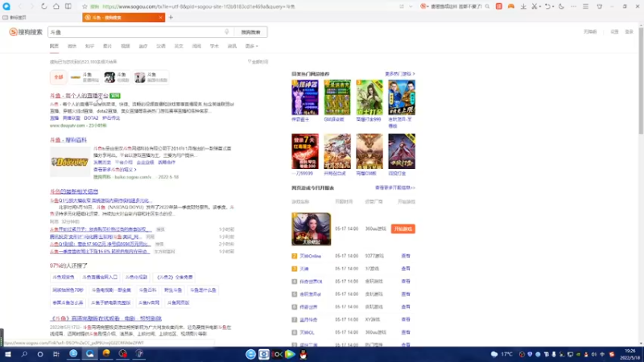This screenshot has height=362, width=644.
Task: Expand the 更多 tab dropdown
Action: pos(252,47)
